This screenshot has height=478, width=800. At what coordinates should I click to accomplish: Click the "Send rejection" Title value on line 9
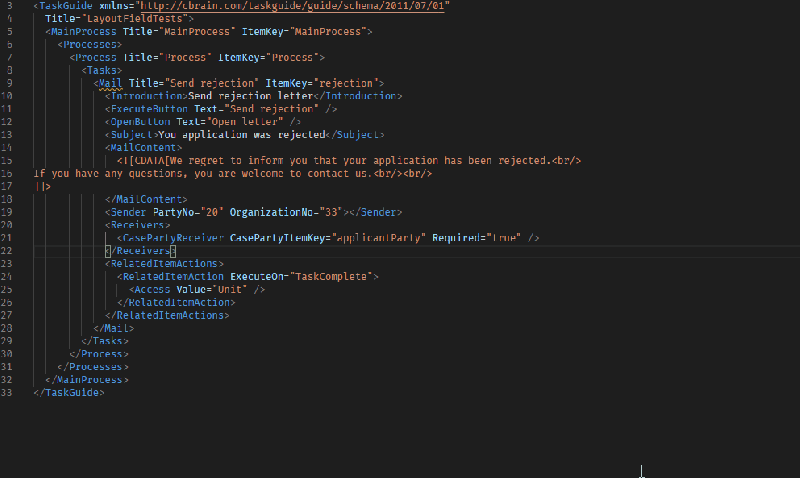pos(212,83)
